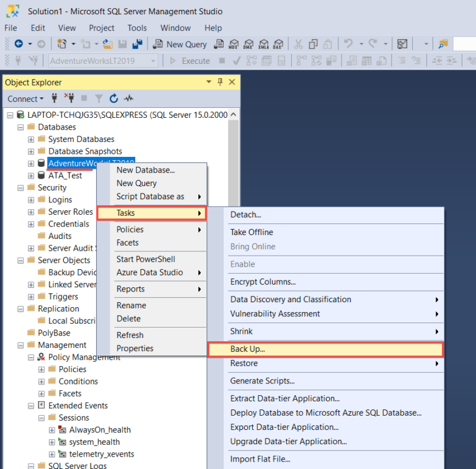Open the Tools menu in menu bar
This screenshot has width=476, height=469.
[137, 28]
